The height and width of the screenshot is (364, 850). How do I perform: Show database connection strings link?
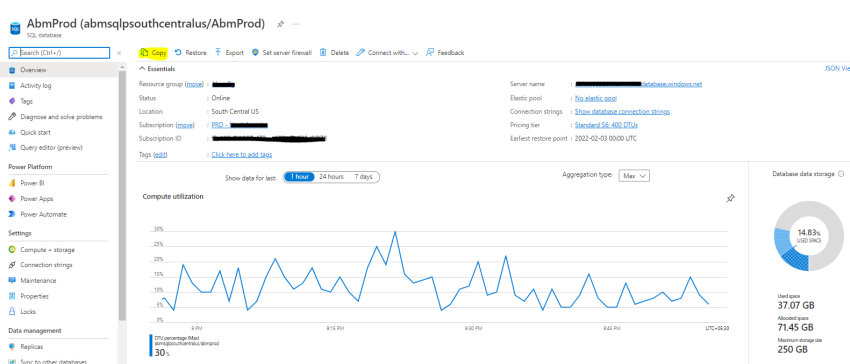coord(622,112)
